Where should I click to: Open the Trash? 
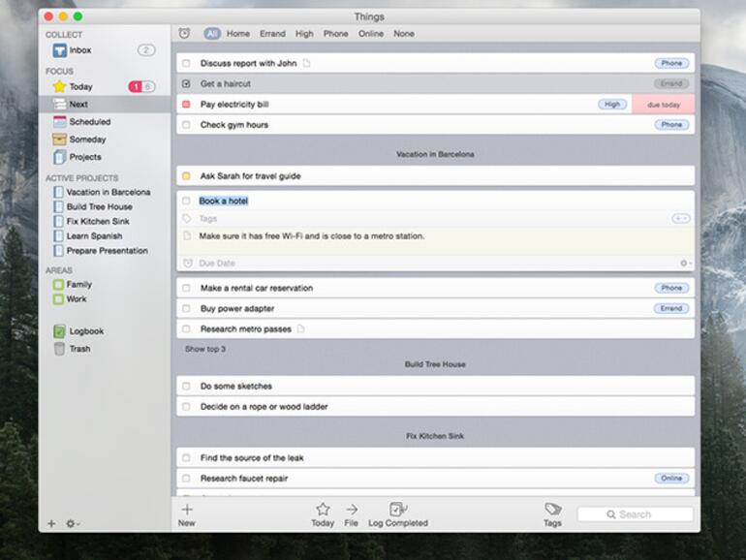[78, 349]
